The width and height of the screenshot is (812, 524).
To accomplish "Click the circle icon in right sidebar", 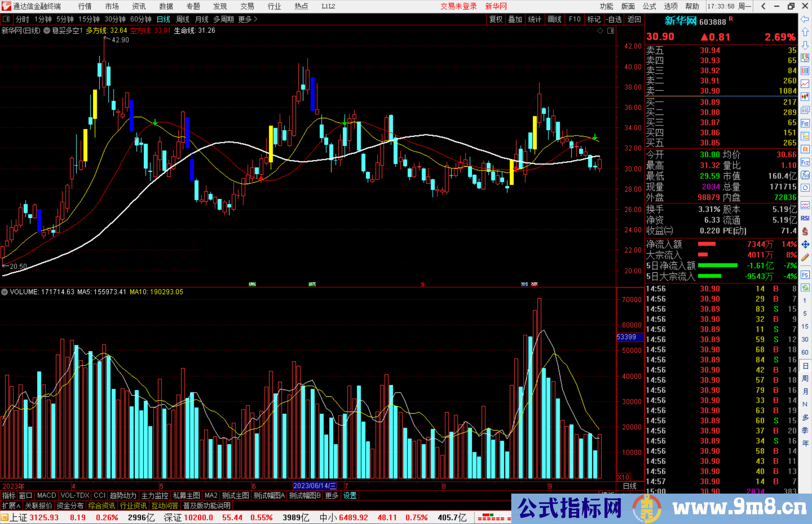I will (x=805, y=188).
